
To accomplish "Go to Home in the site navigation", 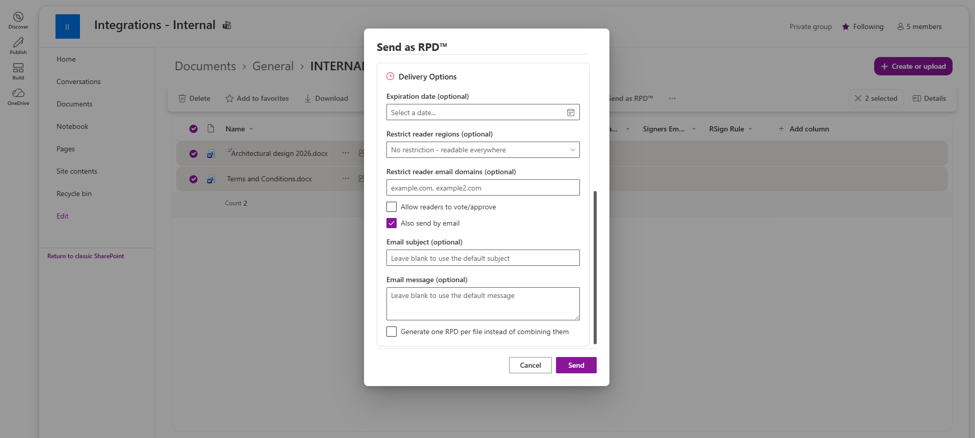I will pyautogui.click(x=66, y=59).
